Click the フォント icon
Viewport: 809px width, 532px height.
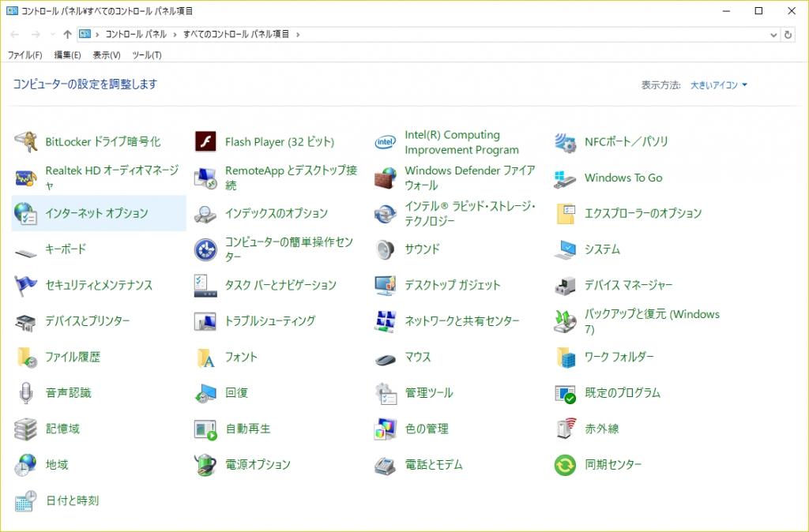(205, 357)
